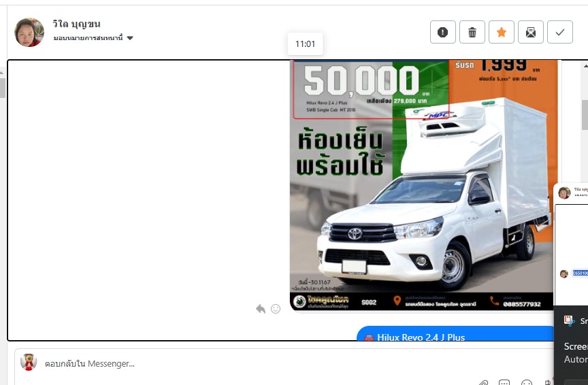Open saved replies speech-bubble icon
The width and height of the screenshot is (588, 385).
click(x=504, y=383)
